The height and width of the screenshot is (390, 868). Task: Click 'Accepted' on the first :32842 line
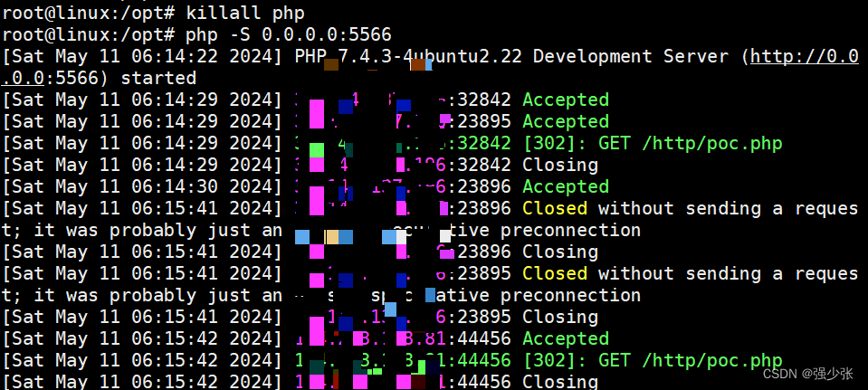(566, 100)
